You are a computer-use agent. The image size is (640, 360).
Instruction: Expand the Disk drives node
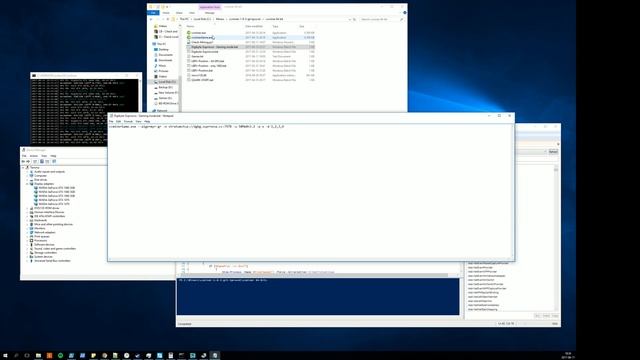pyautogui.click(x=27, y=180)
